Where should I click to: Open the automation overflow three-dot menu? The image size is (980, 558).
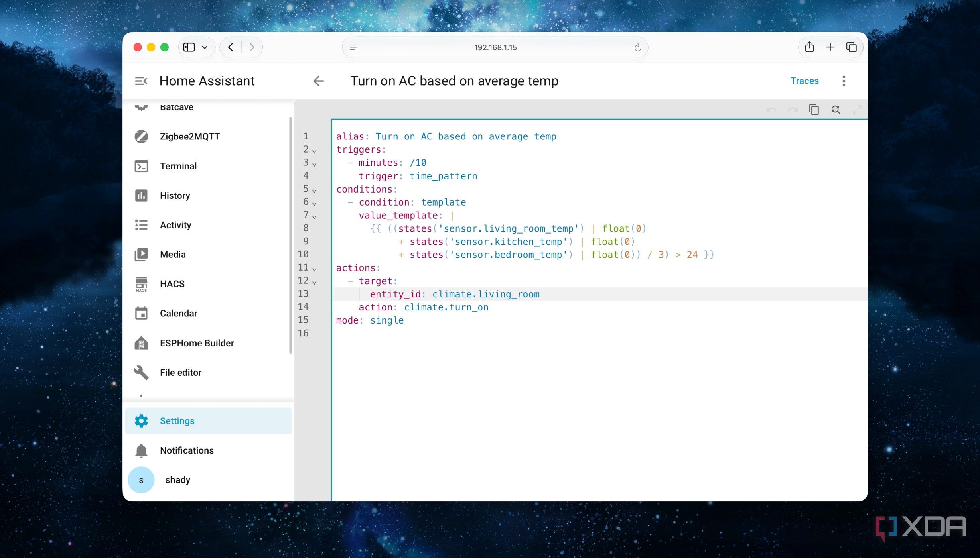click(844, 81)
